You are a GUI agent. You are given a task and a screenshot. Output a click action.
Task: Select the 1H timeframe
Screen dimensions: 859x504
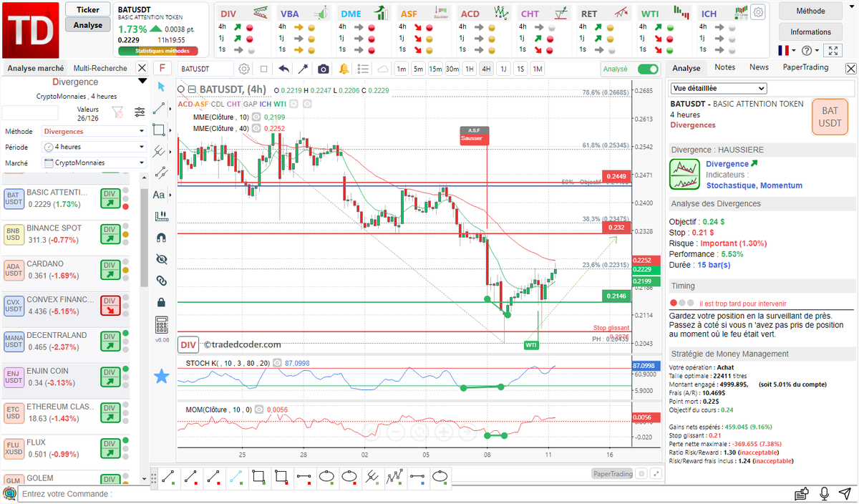click(x=470, y=69)
